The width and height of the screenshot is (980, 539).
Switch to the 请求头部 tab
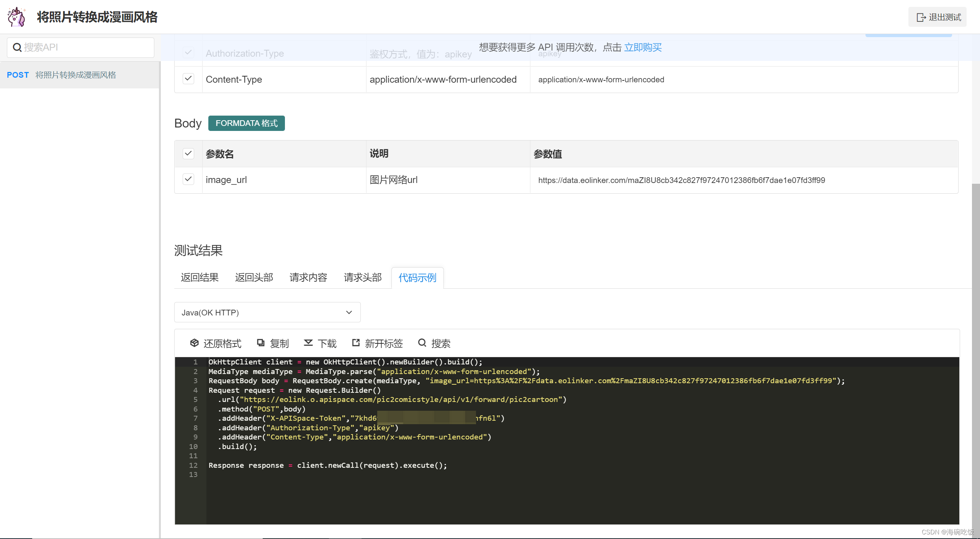click(363, 278)
